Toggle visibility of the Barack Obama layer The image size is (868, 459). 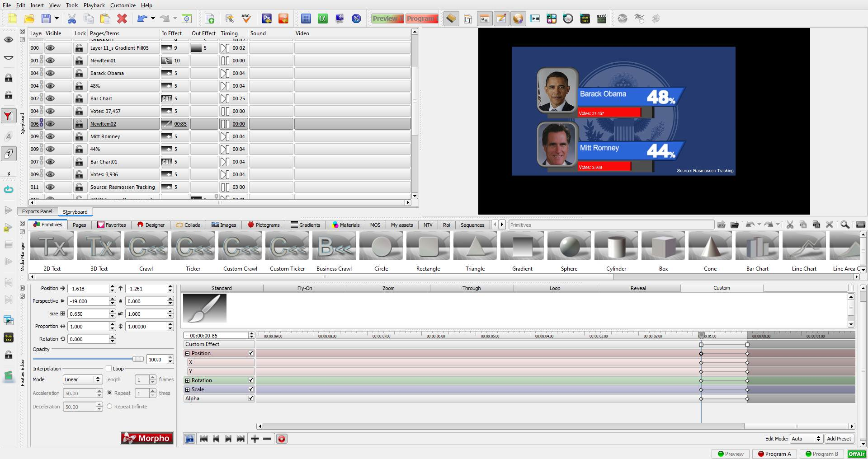point(50,73)
